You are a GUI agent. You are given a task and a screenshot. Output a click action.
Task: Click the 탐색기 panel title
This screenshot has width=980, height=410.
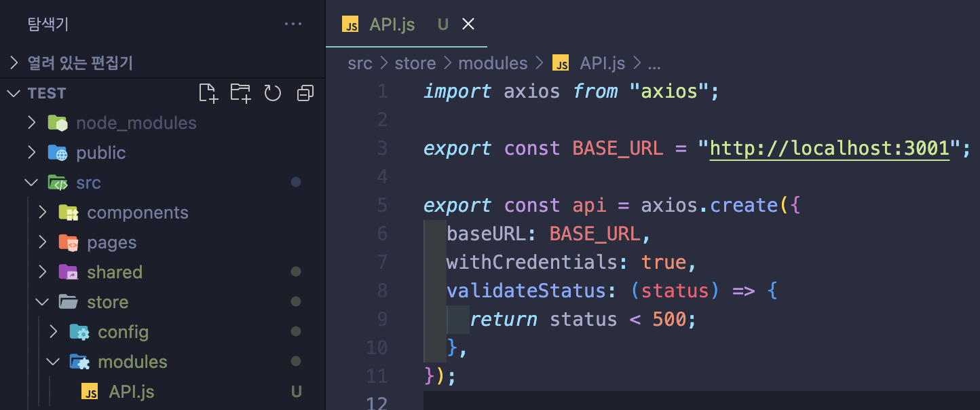click(x=48, y=24)
